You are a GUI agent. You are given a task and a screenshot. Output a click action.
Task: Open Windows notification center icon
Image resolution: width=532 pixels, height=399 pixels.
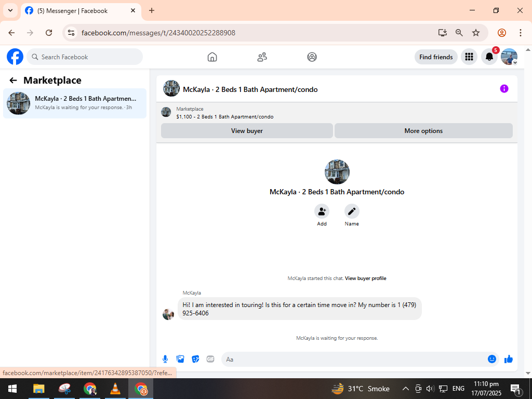(515, 389)
